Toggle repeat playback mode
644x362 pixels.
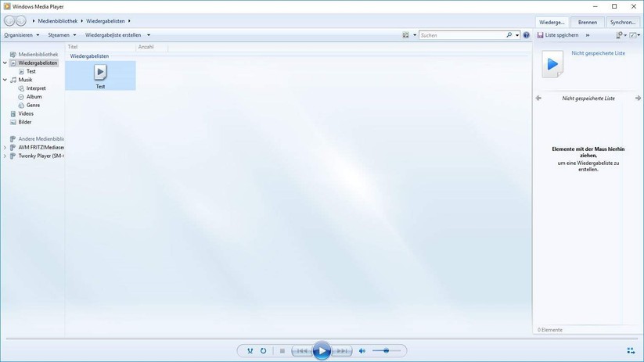(x=264, y=351)
